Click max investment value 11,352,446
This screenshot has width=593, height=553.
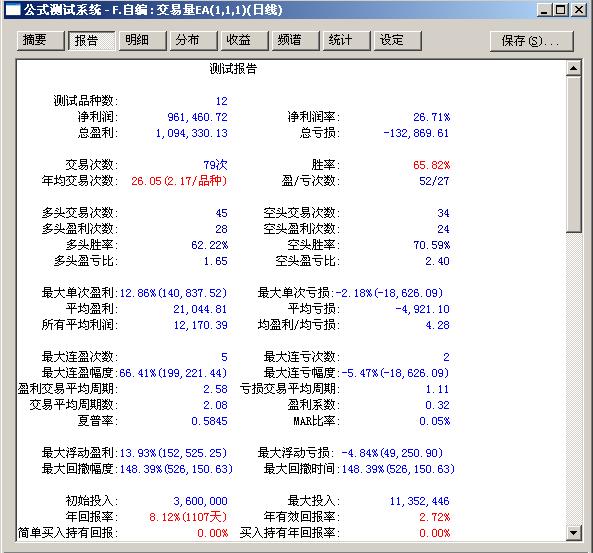tap(419, 501)
